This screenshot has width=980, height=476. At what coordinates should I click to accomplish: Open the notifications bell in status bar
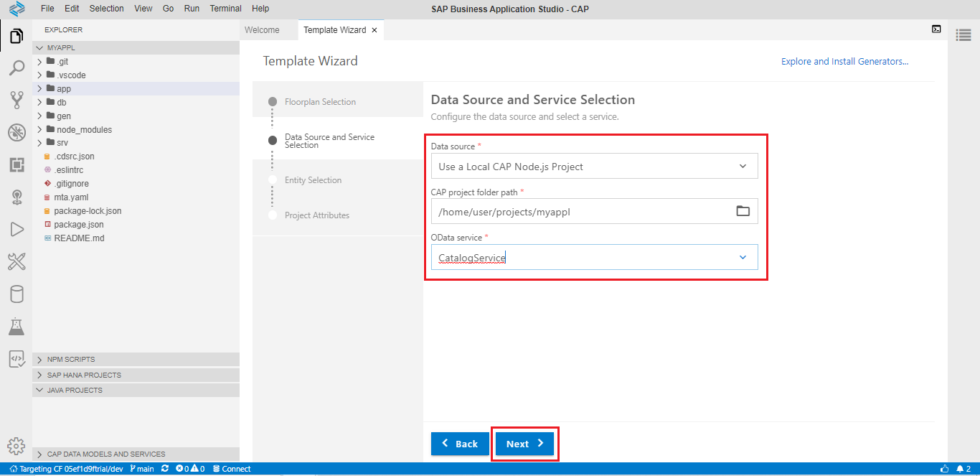(x=958, y=469)
